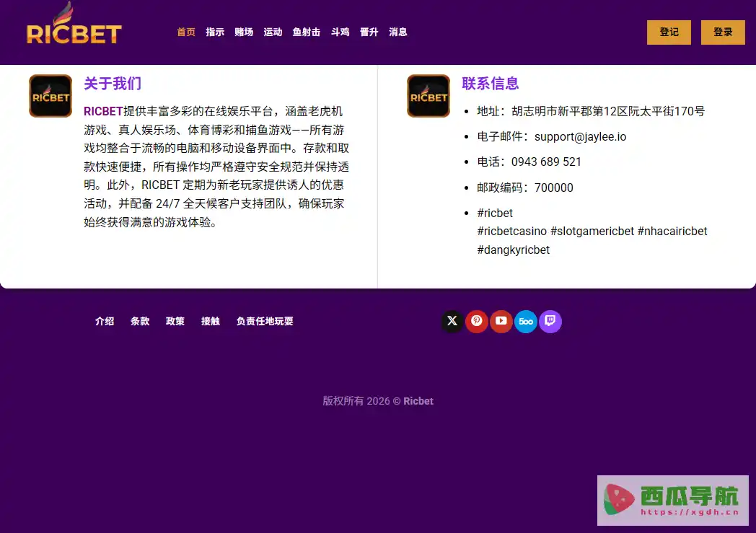Open the Pinterest social icon

point(477,321)
